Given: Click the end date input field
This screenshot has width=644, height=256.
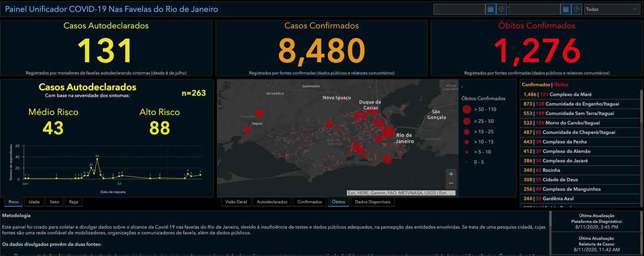Looking at the screenshot, I should click(534, 9).
